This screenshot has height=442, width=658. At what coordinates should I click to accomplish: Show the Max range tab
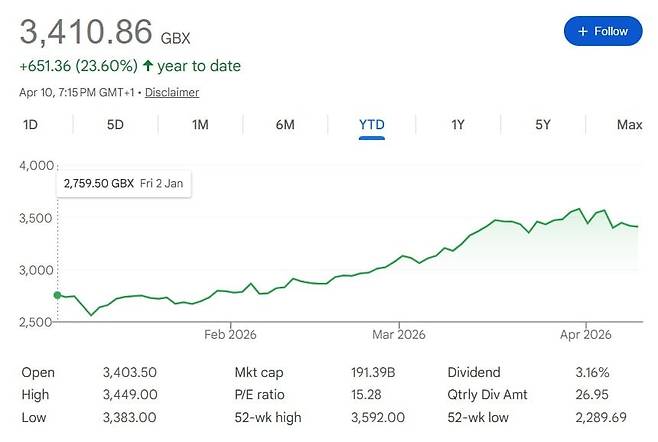click(629, 125)
